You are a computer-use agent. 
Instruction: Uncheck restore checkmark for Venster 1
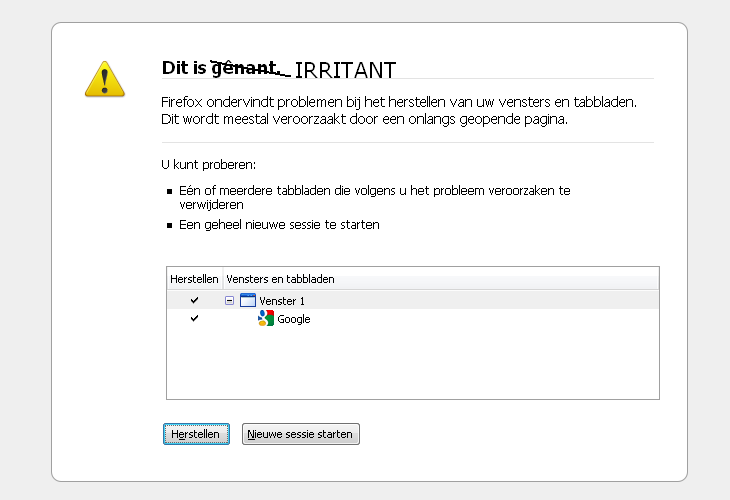coord(195,300)
